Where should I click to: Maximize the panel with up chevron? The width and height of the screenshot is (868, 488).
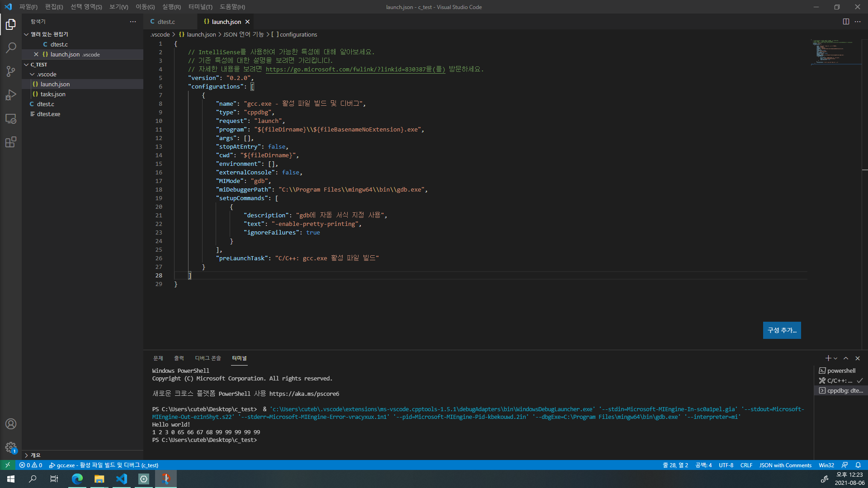click(846, 358)
